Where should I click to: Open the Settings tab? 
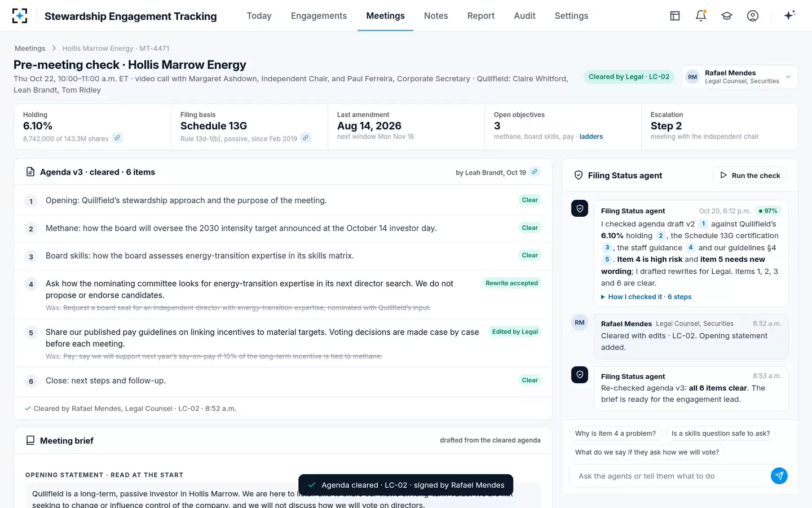pos(571,16)
